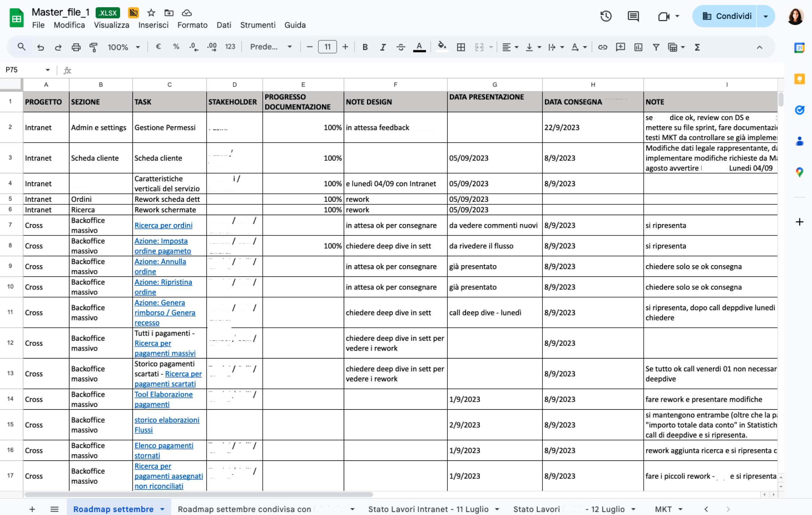Open the version history clock icon
Image resolution: width=812 pixels, height=515 pixels.
pyautogui.click(x=606, y=16)
